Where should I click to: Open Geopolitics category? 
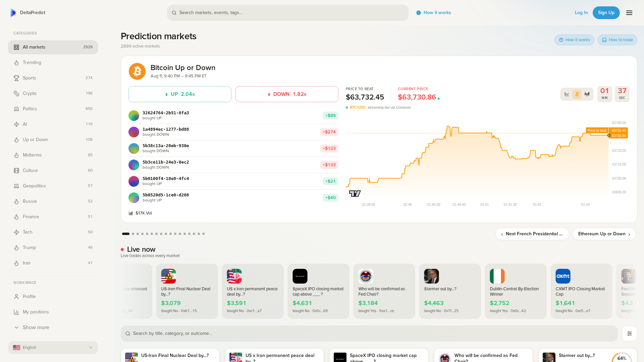tap(53, 186)
